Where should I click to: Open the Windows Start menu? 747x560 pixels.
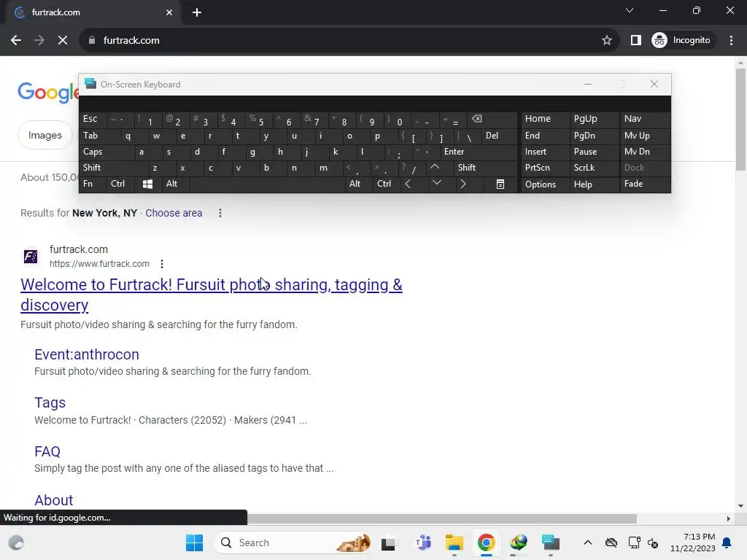(x=194, y=542)
